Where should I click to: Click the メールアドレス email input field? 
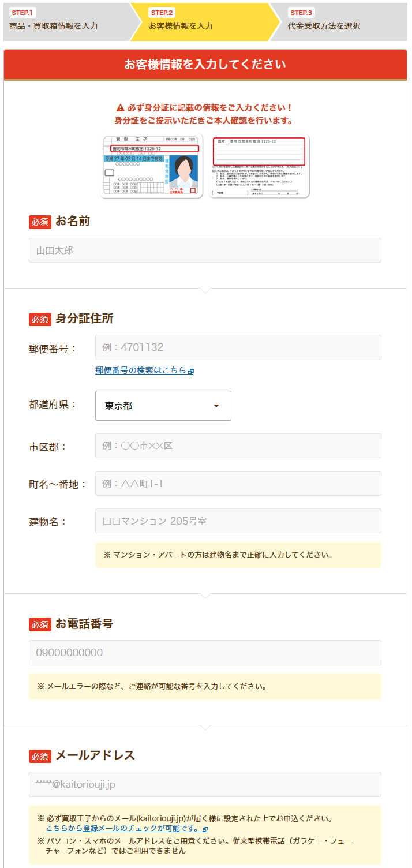[x=205, y=784]
